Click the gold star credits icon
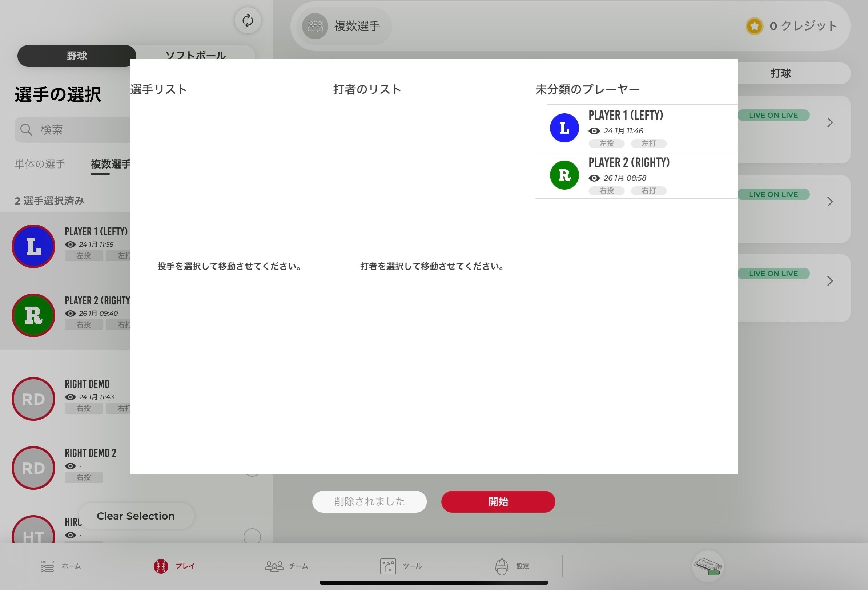Screen dimensions: 868x590 [x=754, y=26]
